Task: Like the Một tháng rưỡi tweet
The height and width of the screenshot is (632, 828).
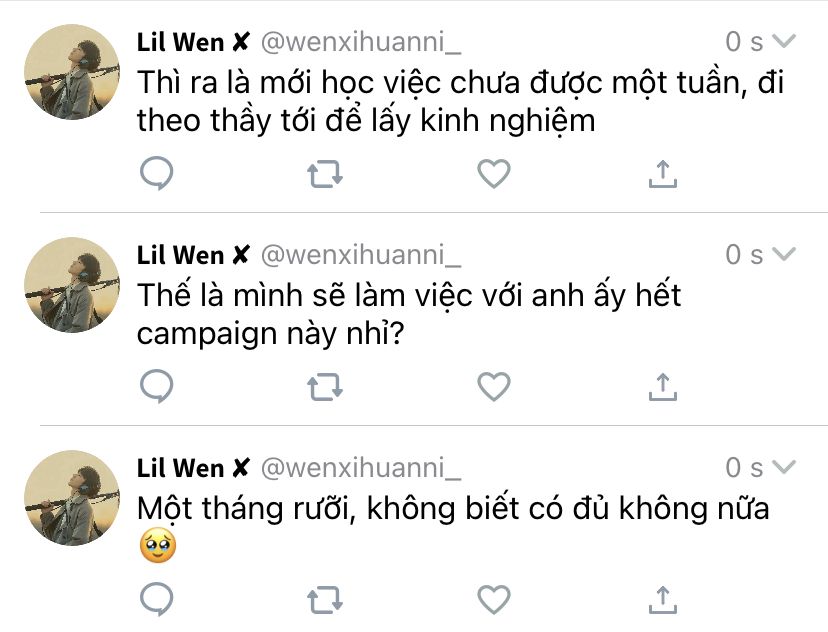Action: [494, 599]
